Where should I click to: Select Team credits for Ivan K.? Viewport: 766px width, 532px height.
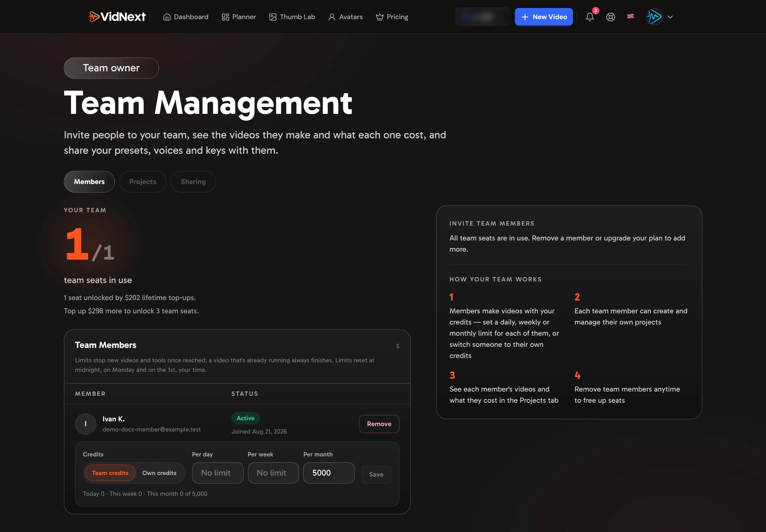point(110,473)
